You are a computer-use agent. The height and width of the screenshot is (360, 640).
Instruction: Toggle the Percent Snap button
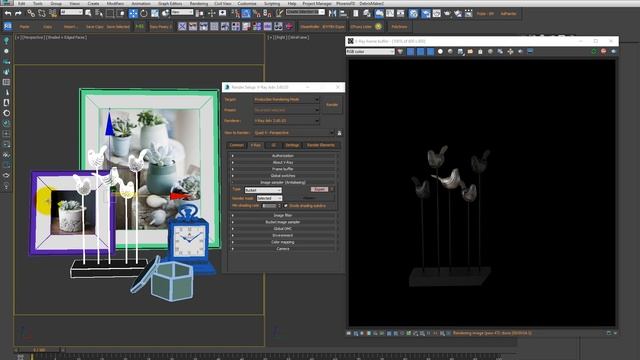click(x=257, y=13)
